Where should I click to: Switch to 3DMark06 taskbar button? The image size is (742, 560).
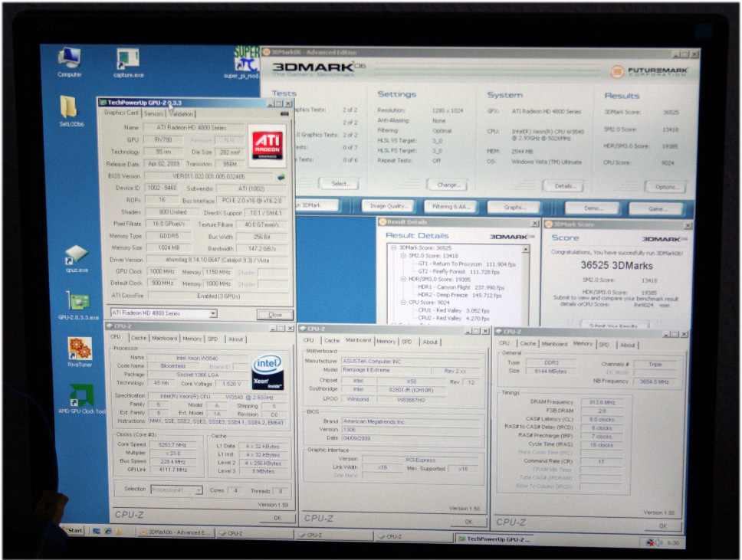pyautogui.click(x=175, y=532)
